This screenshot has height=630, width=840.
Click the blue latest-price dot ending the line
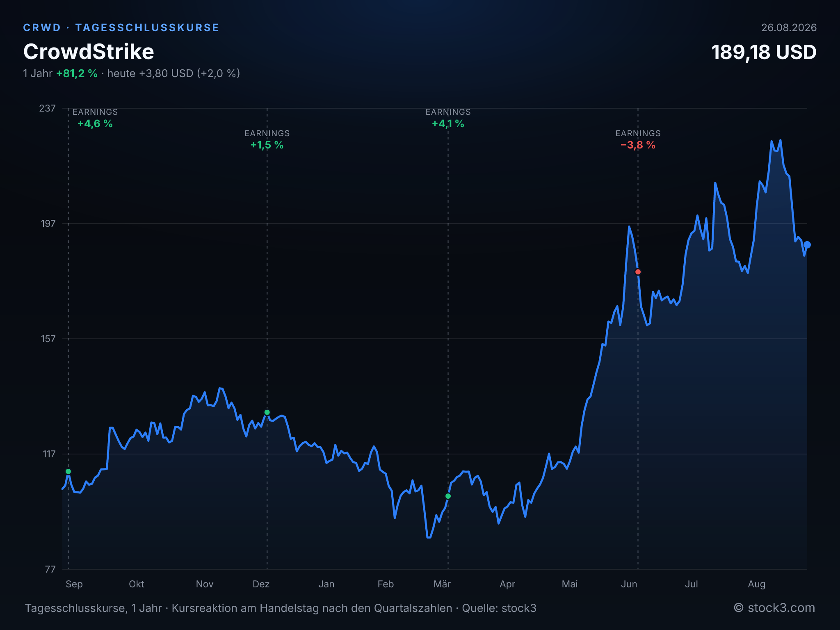pos(807,245)
